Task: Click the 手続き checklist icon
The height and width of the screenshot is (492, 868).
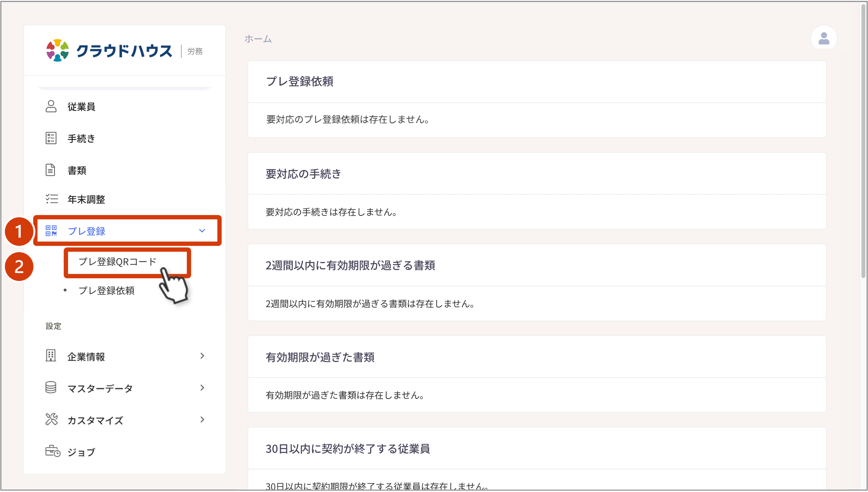Action: click(x=51, y=138)
